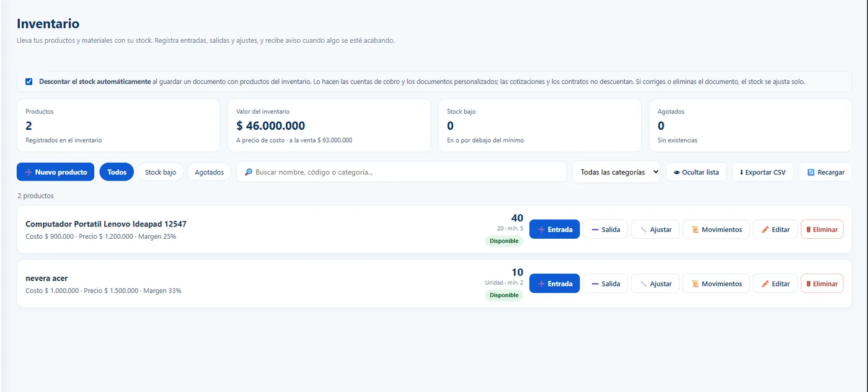The image size is (868, 392).
Task: View Movimientos of Lenovo Ideapad
Action: (716, 229)
